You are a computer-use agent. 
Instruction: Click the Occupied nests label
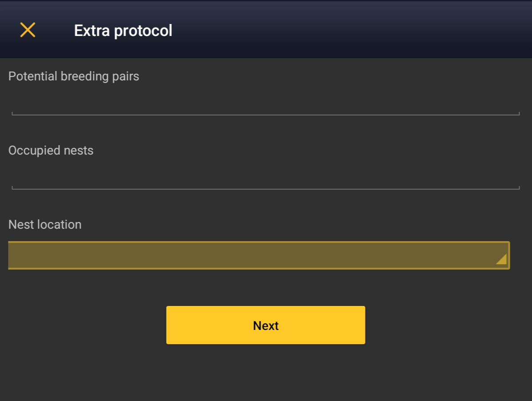(x=51, y=150)
